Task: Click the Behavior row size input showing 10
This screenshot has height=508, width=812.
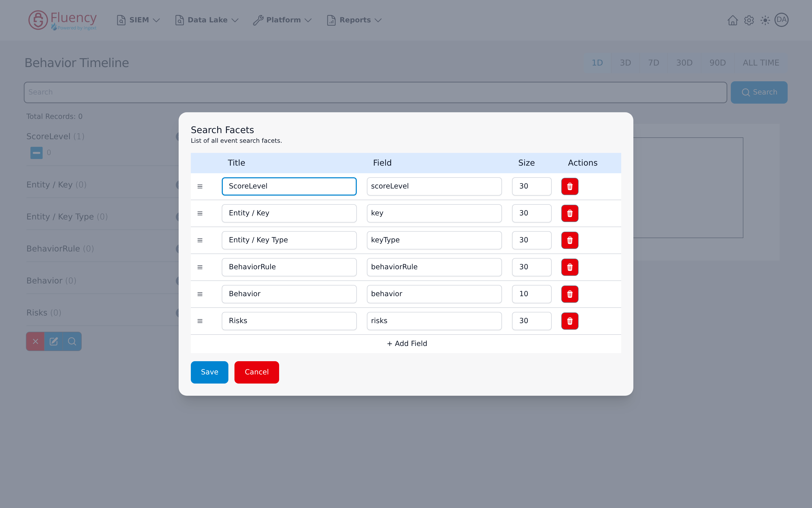Action: 532,294
